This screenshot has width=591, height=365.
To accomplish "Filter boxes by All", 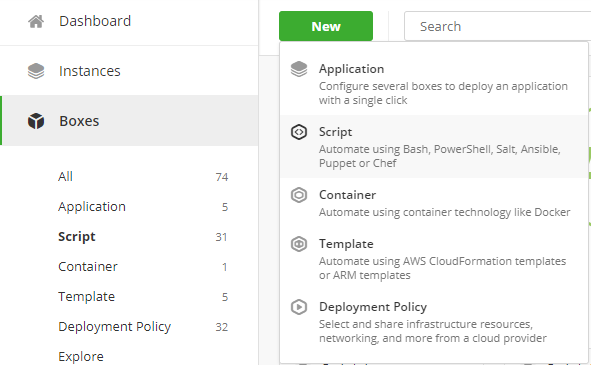I will pyautogui.click(x=65, y=176).
